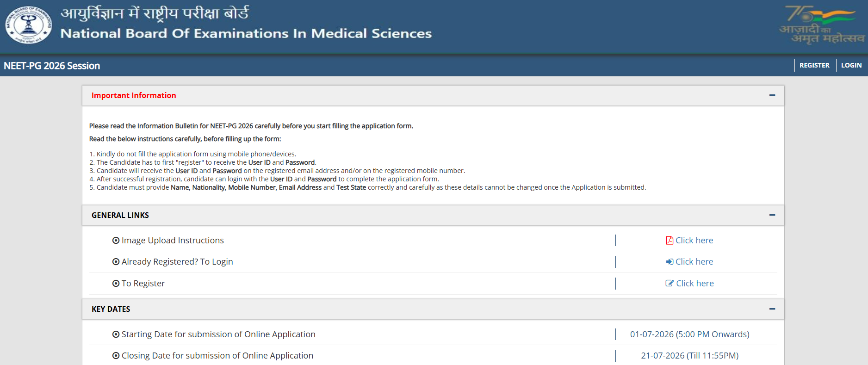Follow Click here link to register
Image resolution: width=868 pixels, height=365 pixels.
pyautogui.click(x=695, y=284)
